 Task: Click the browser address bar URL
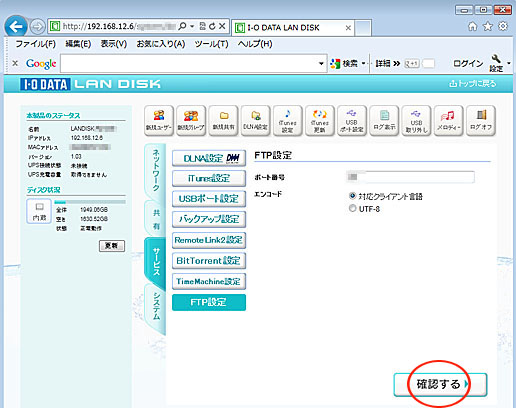tap(119, 26)
